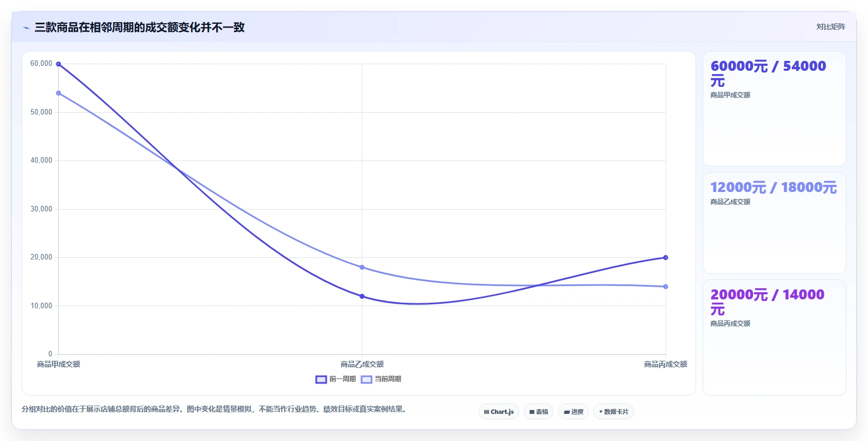The image size is (868, 441).
Task: Click the lightning icon beside the chart title
Action: (x=27, y=28)
